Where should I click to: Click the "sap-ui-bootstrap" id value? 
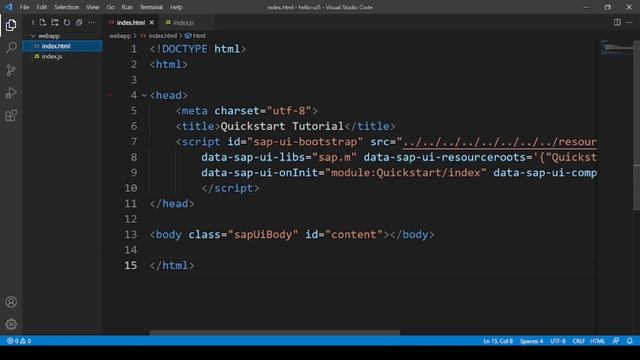305,142
